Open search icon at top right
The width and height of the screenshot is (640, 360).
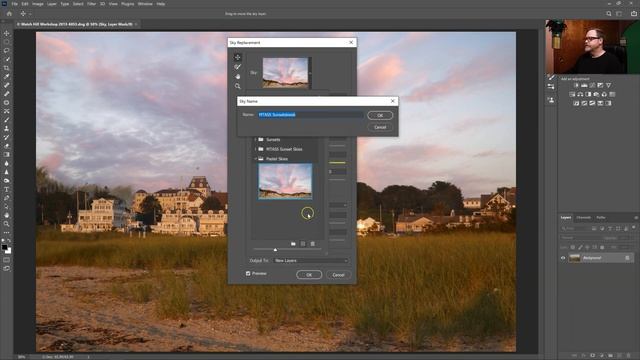click(609, 13)
